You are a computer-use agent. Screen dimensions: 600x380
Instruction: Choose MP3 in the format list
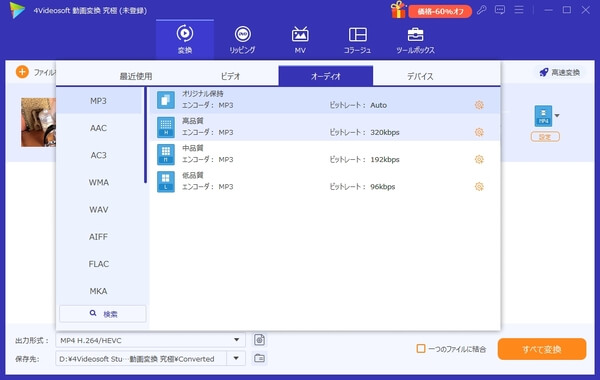click(99, 101)
